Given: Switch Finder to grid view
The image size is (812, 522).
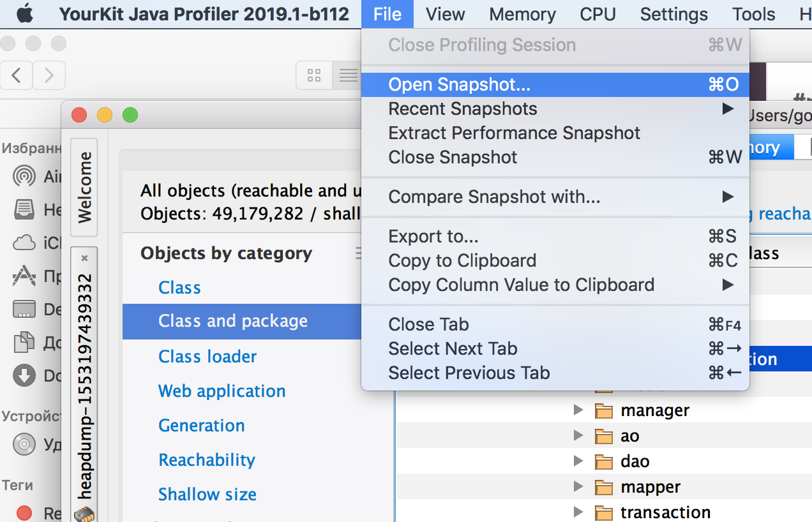Looking at the screenshot, I should click(x=313, y=75).
